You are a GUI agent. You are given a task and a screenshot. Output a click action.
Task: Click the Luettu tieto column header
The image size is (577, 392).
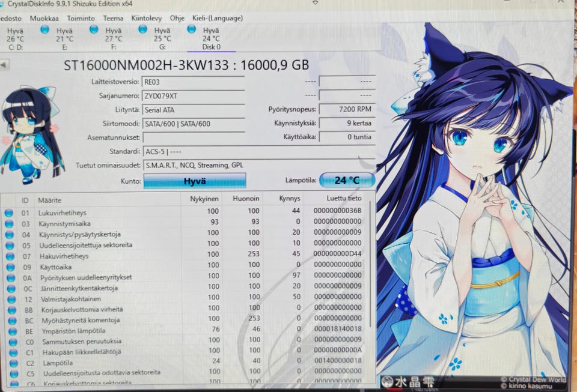click(344, 198)
